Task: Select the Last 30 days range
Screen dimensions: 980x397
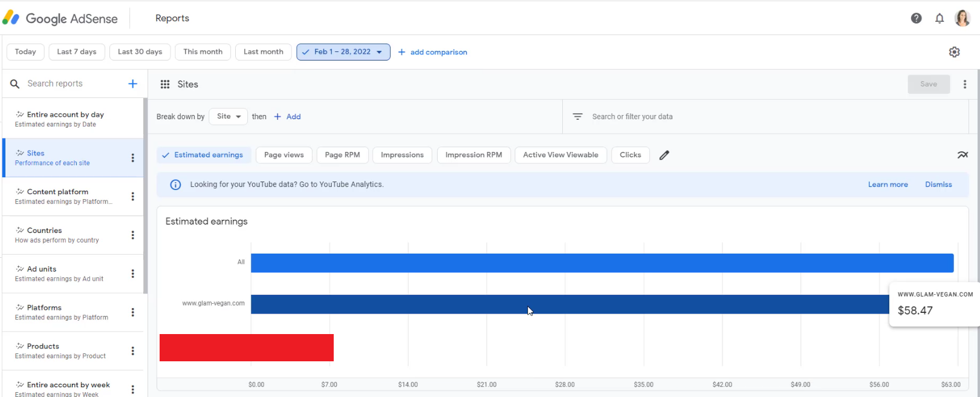Action: 140,52
